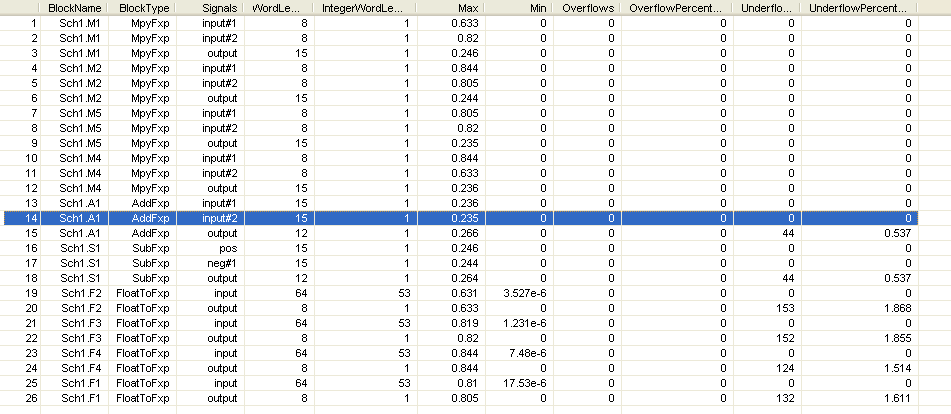Screen dimensions: 951x414
Task: Click the UnderflowPercent column header
Action: coord(860,8)
